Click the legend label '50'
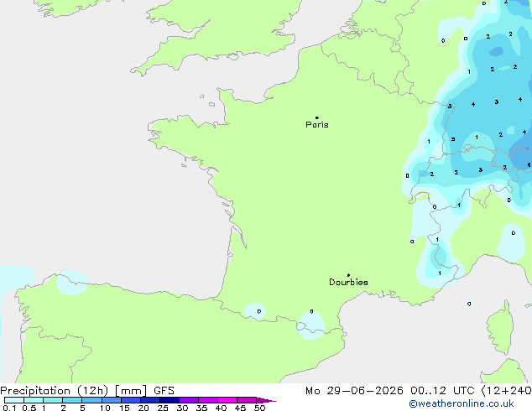 pos(259,408)
